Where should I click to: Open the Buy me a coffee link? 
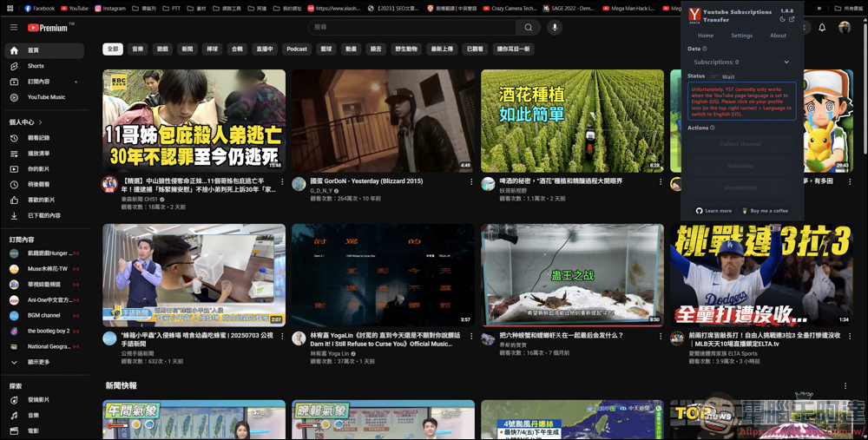click(765, 211)
